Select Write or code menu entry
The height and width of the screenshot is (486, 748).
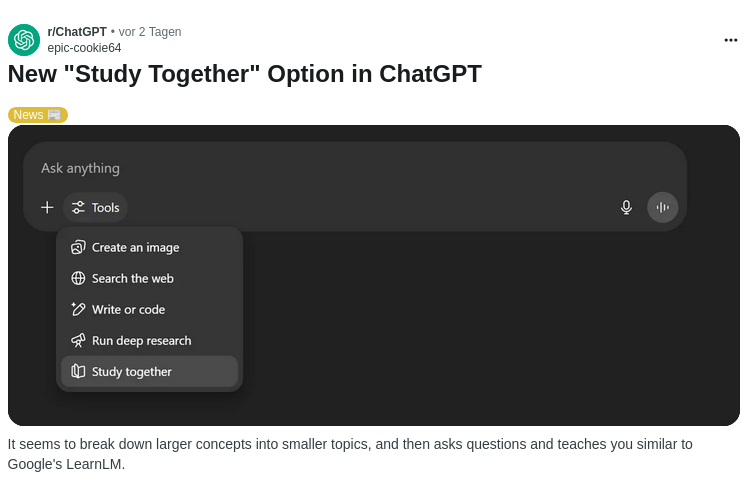(149, 310)
